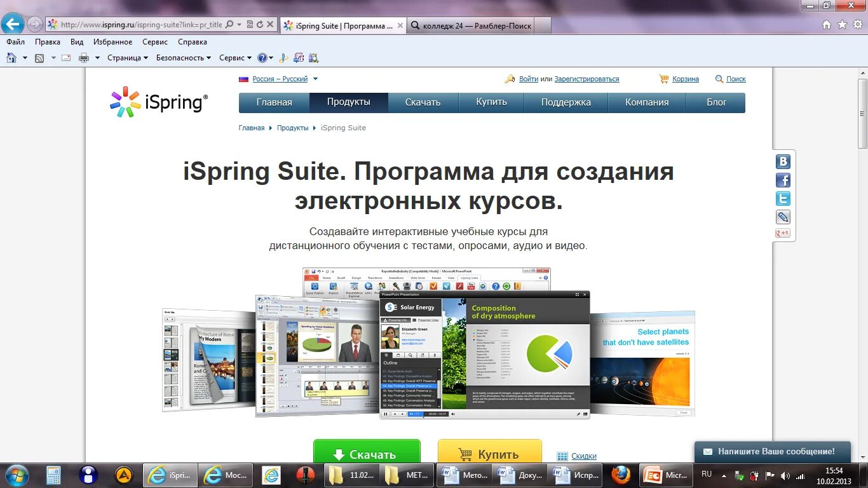Open the browser Favorites star icon
Image resolution: width=868 pixels, height=488 pixels.
(842, 25)
